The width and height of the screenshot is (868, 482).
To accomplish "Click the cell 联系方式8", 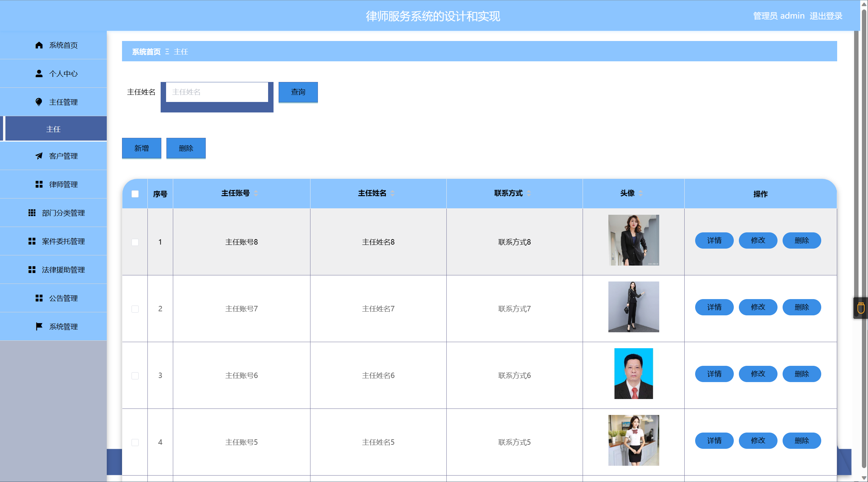I will pos(514,242).
